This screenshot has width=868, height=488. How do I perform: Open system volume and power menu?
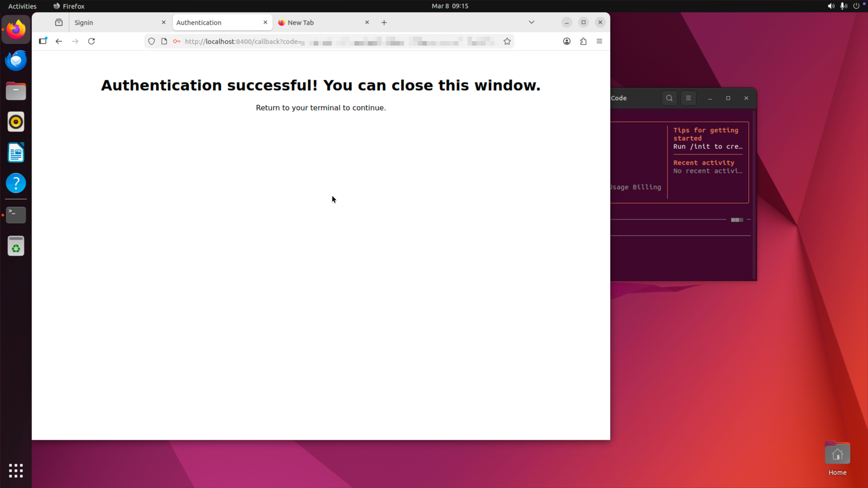843,6
